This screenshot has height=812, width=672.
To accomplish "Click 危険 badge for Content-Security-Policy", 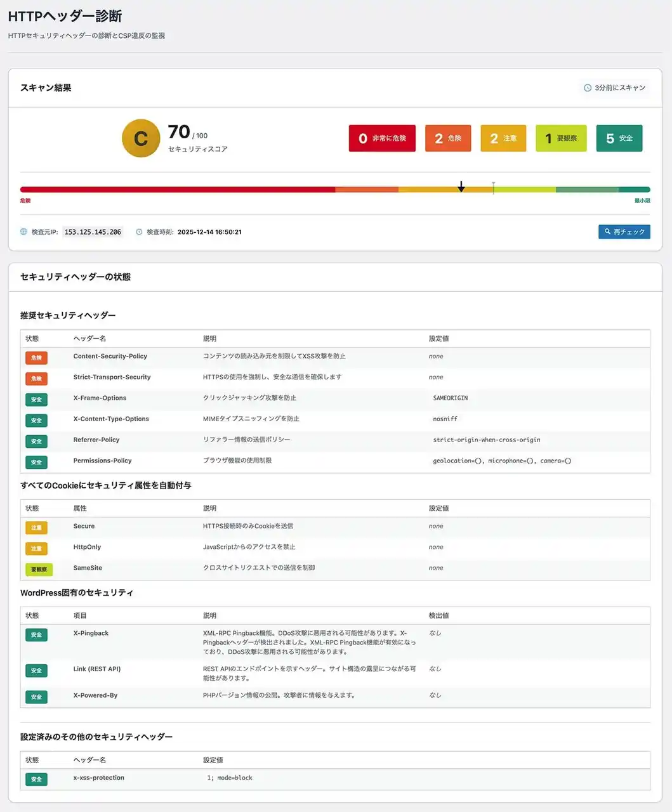I will (36, 358).
